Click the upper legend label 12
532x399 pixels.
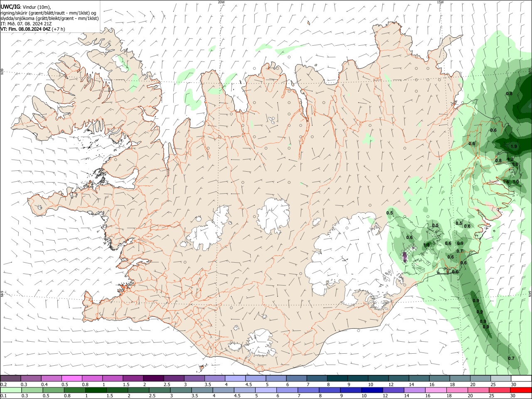click(x=391, y=384)
